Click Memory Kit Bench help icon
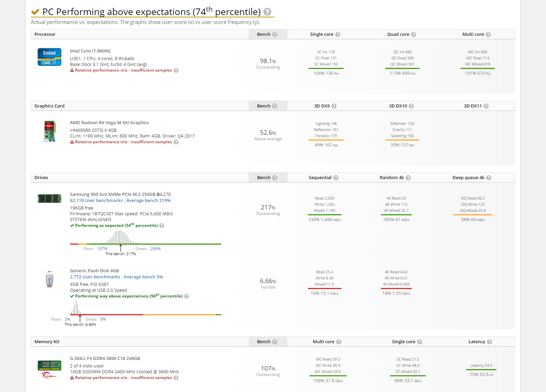The image size is (546, 392). (275, 342)
